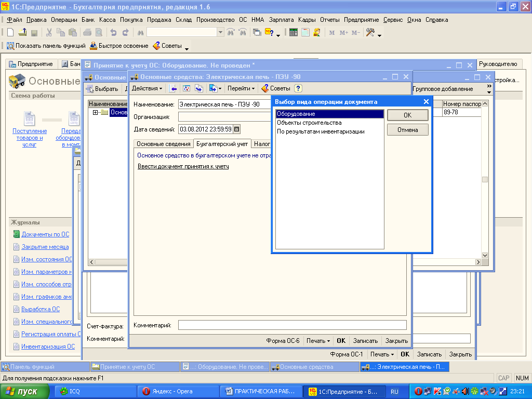Select Оборудование operation type
Image resolution: width=532 pixels, height=399 pixels.
(x=330, y=114)
